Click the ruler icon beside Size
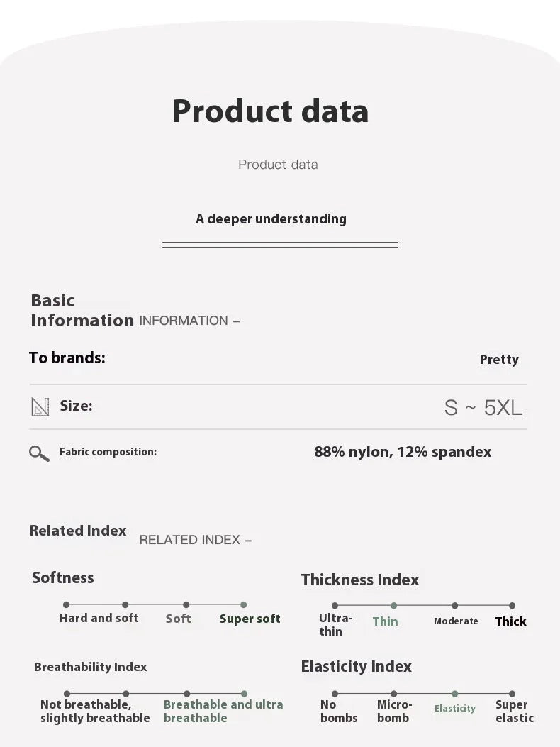560x747 pixels. pos(40,406)
